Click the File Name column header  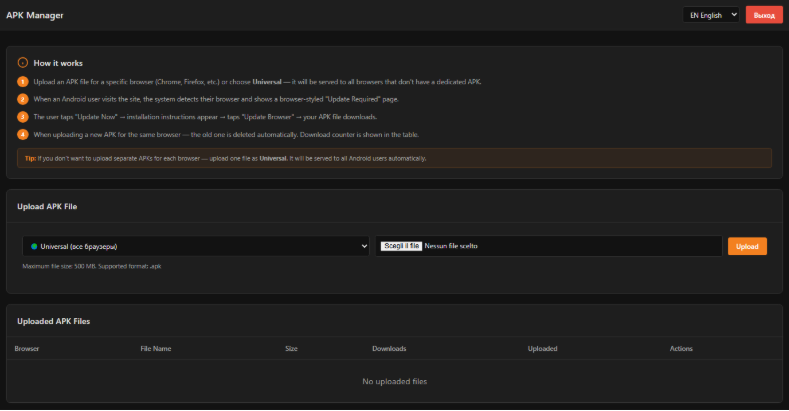155,348
